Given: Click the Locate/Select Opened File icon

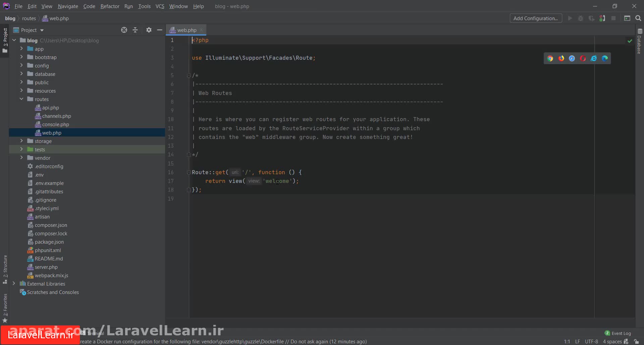Looking at the screenshot, I should point(124,30).
